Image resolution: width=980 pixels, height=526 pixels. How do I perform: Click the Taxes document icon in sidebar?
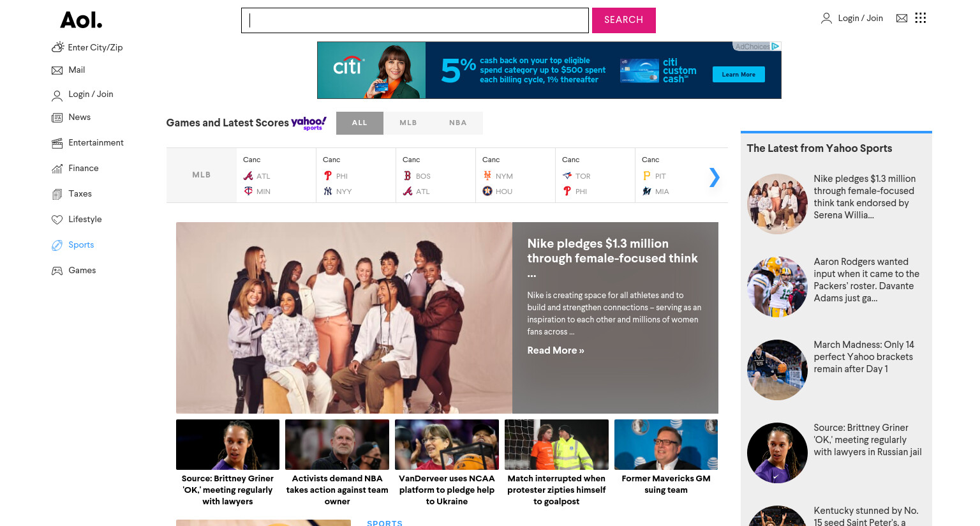[57, 194]
